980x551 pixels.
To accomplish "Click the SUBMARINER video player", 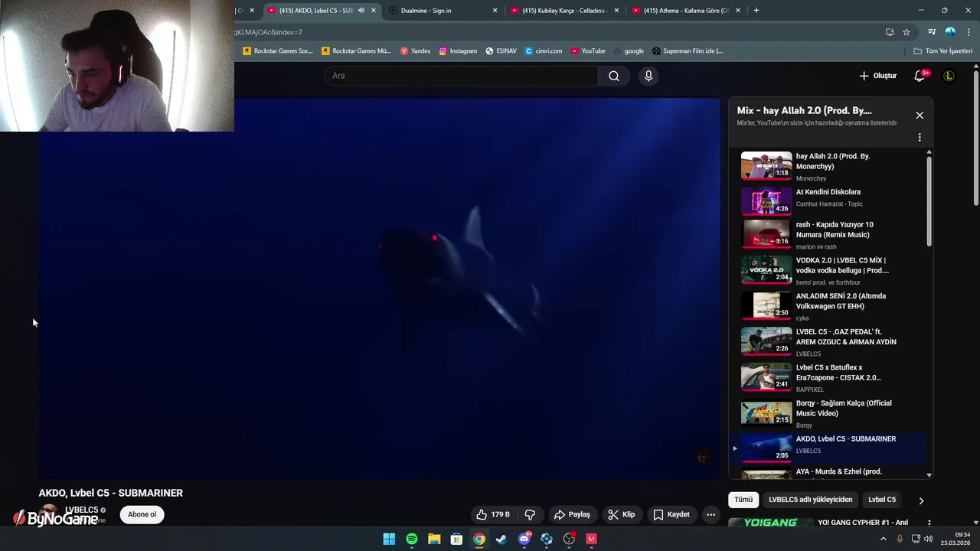I will (x=380, y=288).
